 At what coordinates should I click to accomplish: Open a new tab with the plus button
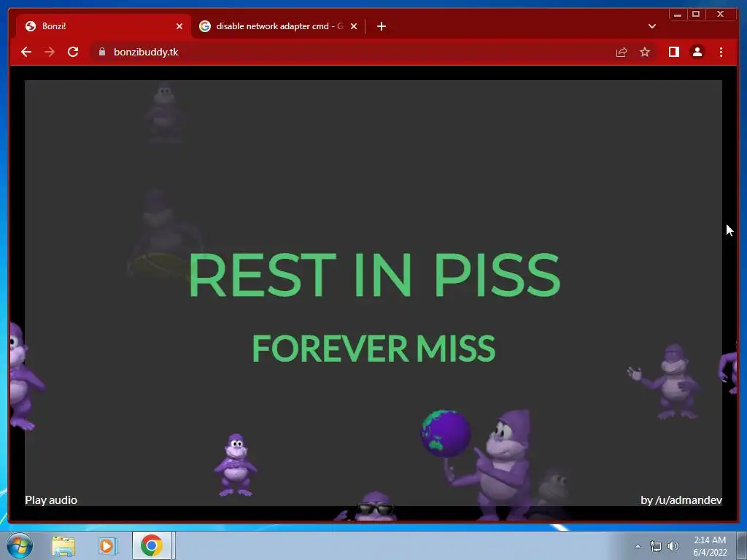point(381,26)
